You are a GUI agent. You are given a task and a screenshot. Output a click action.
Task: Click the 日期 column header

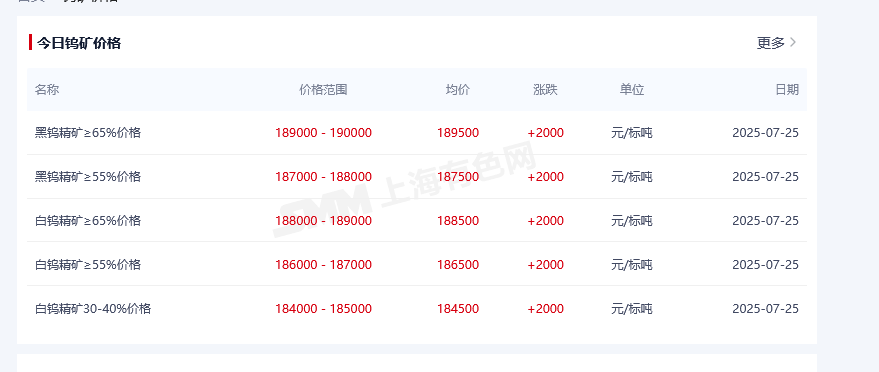click(787, 90)
